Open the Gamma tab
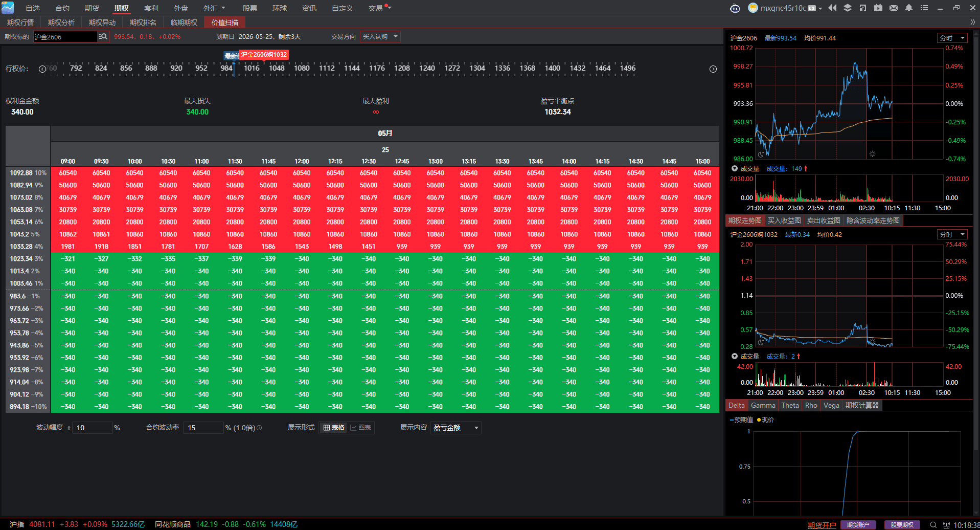980x530 pixels. coord(763,405)
